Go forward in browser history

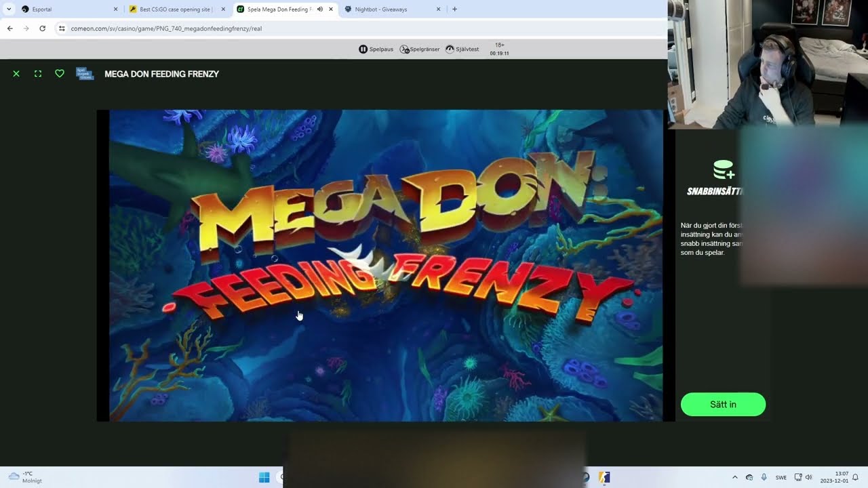click(x=26, y=28)
